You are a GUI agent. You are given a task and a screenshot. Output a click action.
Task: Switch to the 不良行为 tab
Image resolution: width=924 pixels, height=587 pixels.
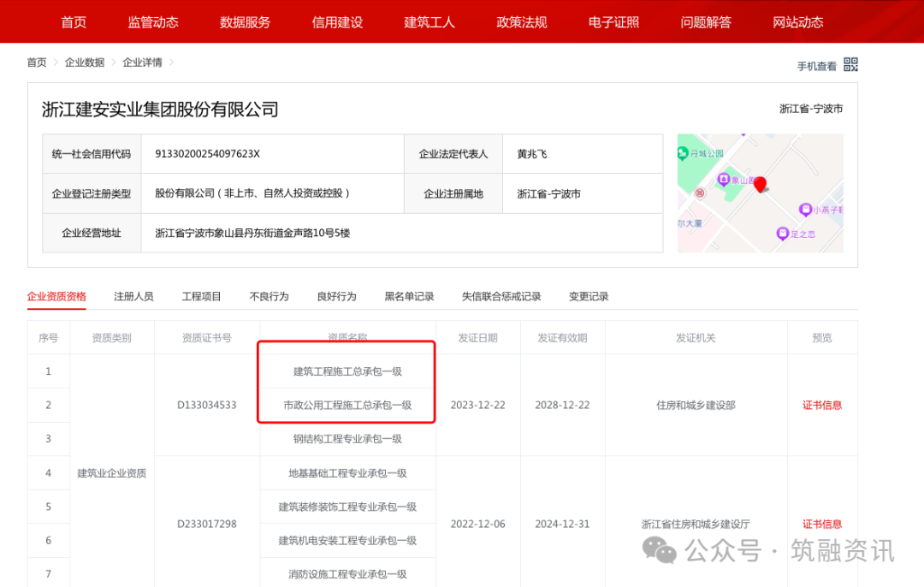(269, 296)
